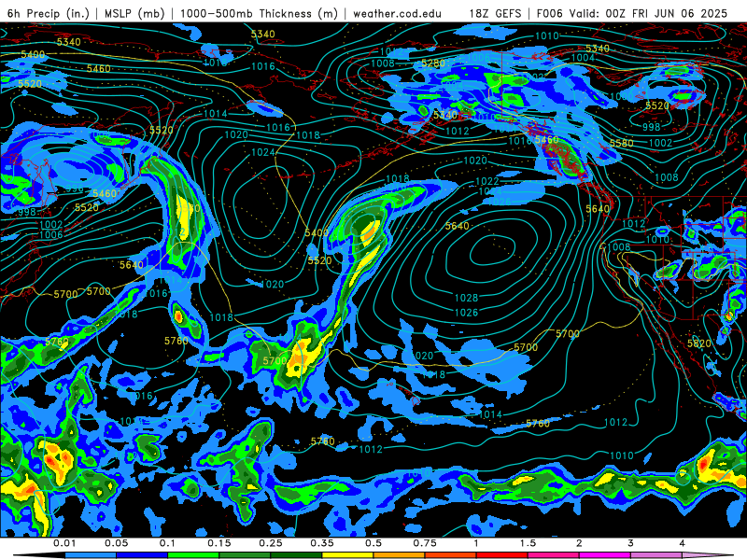Viewport: 747px width, 560px height.
Task: Click the '1.5' legend value
Action: 528,543
